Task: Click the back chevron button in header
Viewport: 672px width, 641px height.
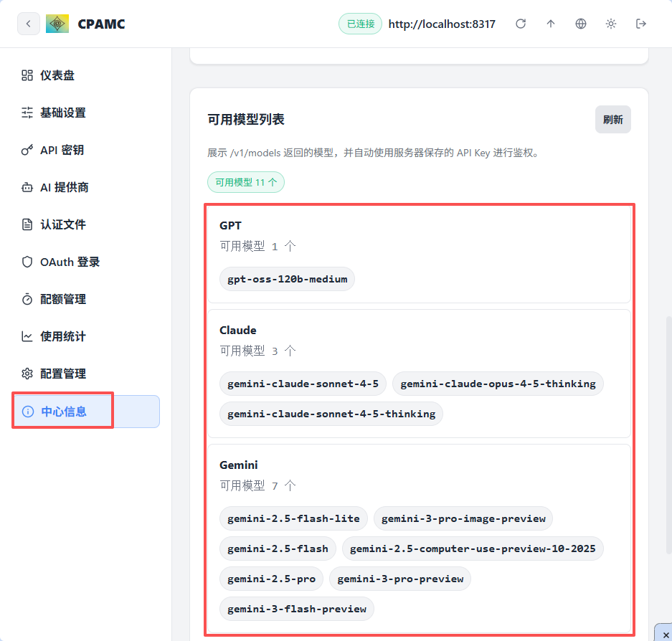Action: (28, 24)
